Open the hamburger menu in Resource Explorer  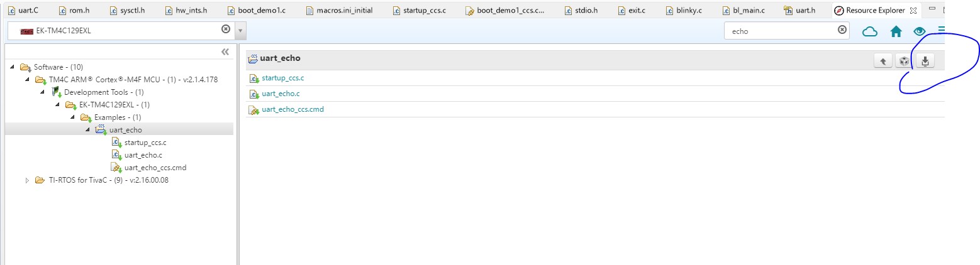coord(942,30)
